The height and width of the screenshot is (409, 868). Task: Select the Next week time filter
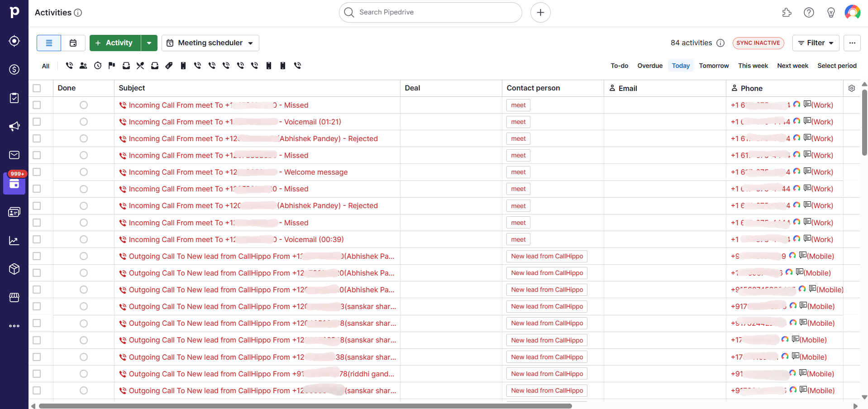pos(792,66)
